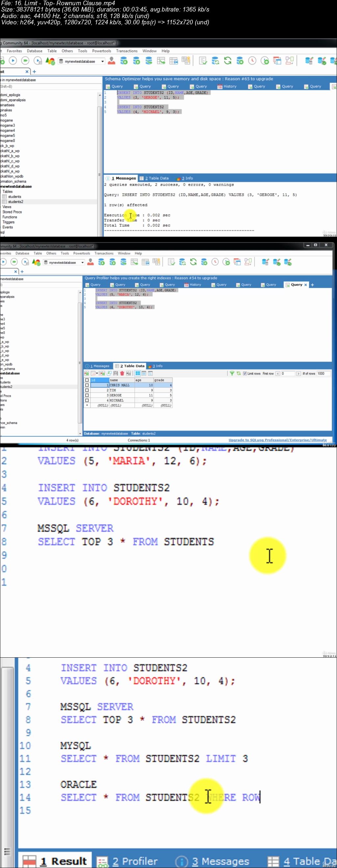The width and height of the screenshot is (337, 868).
Task: Click Execute Query icon in top SQLyog frame
Action: [13, 61]
